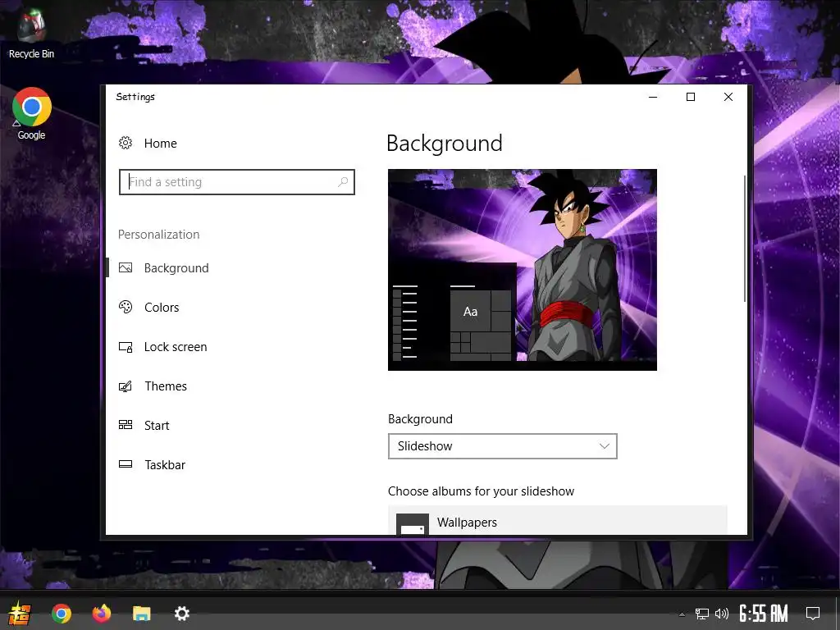Click the 6:55 AM clock on taskbar
Image resolution: width=840 pixels, height=630 pixels.
pyautogui.click(x=764, y=614)
